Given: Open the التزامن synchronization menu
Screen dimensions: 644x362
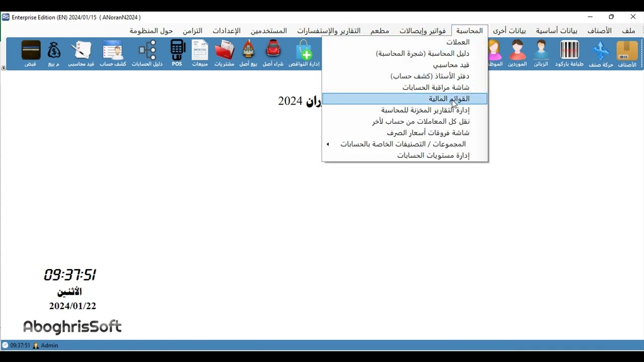Looking at the screenshot, I should (x=192, y=31).
